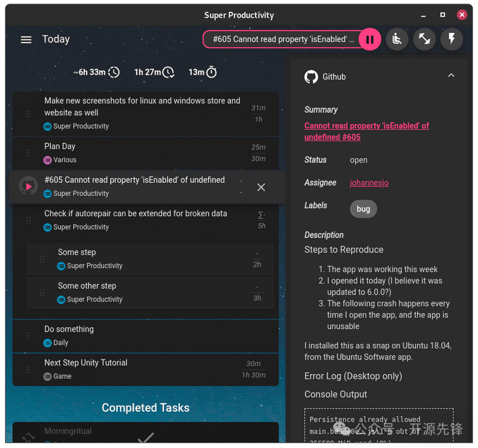Grab drag handle of 'Some step' subtask
478x448 pixels.
coord(42,259)
